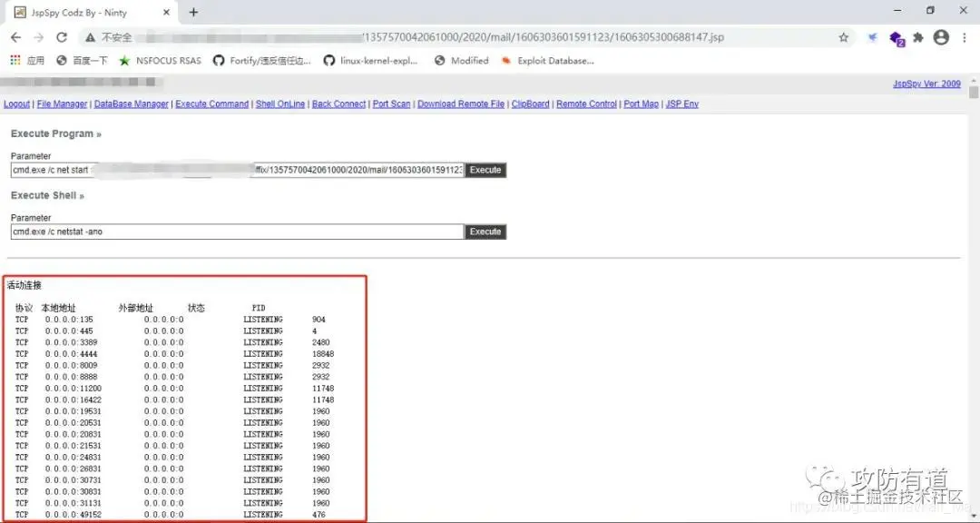Open the Port Scan link
Image resolution: width=980 pixels, height=523 pixels.
pos(392,104)
